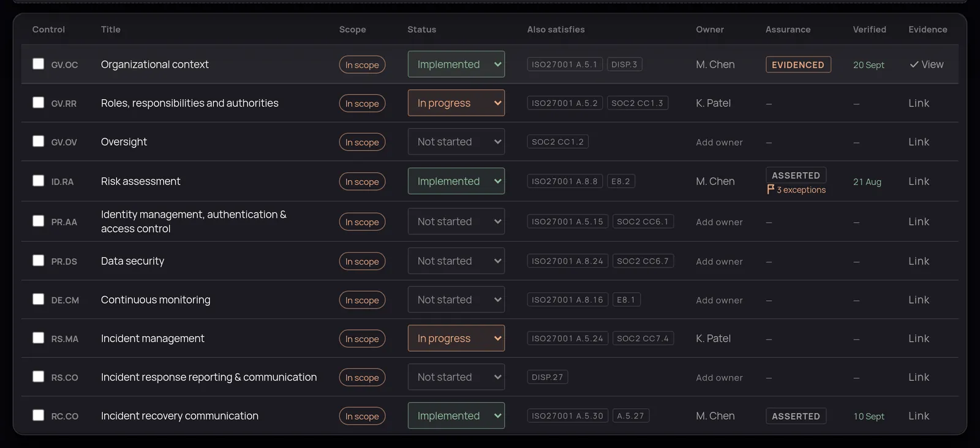Open evidence Link for Incident management

[x=919, y=338]
